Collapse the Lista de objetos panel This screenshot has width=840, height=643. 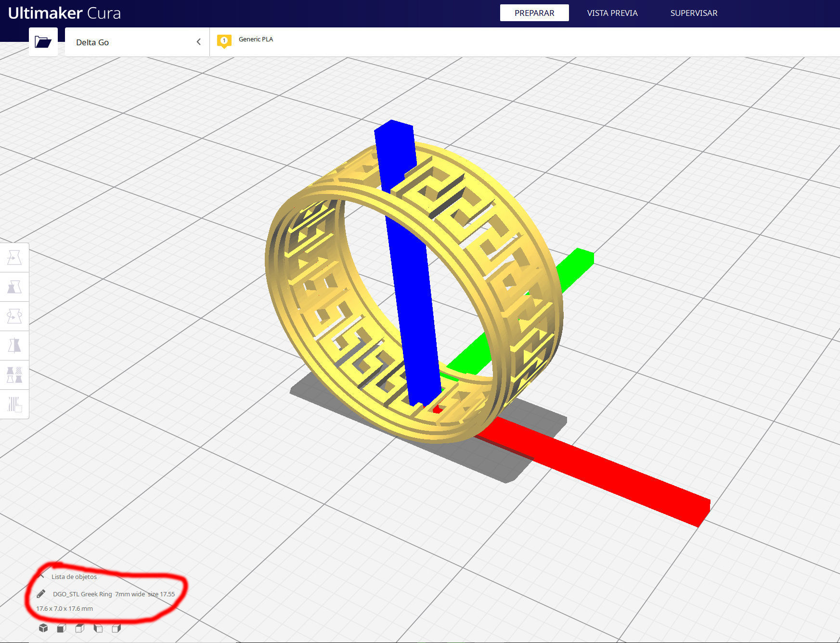[42, 576]
